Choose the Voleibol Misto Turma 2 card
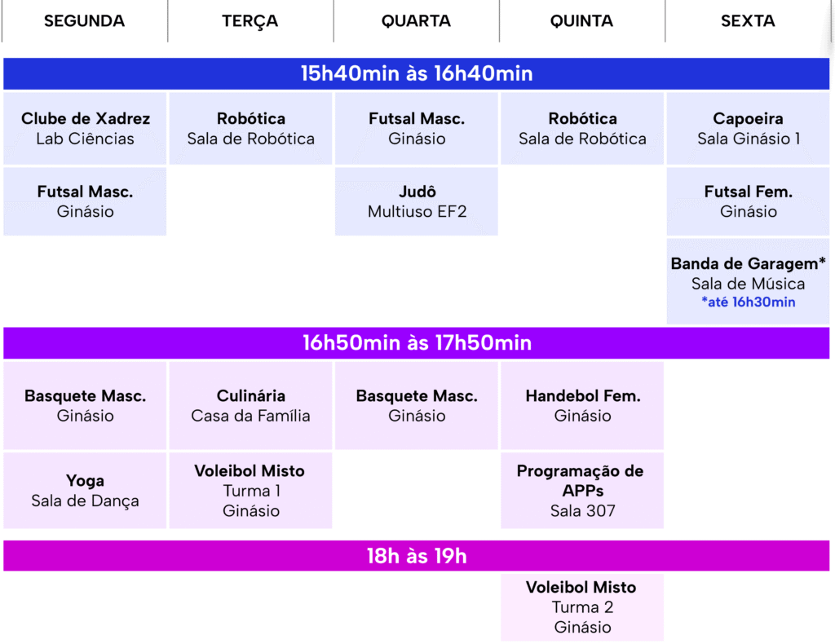Screen dimensions: 835x644 pyautogui.click(x=582, y=607)
